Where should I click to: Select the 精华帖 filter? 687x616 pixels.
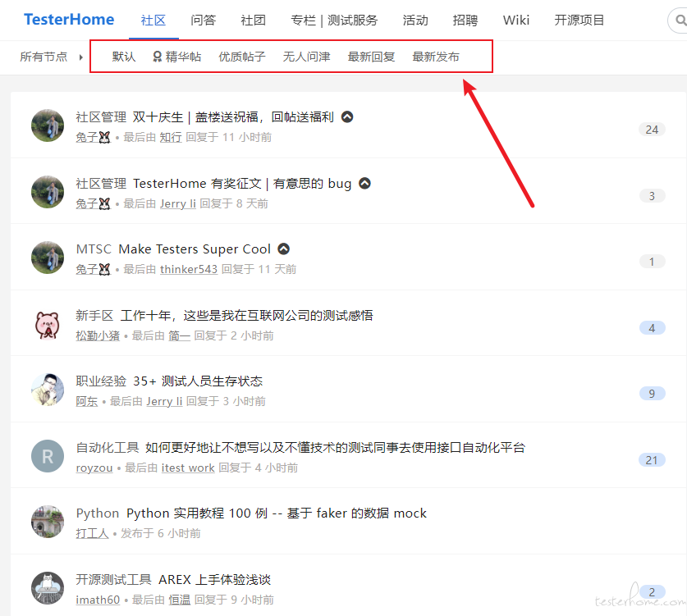[176, 57]
